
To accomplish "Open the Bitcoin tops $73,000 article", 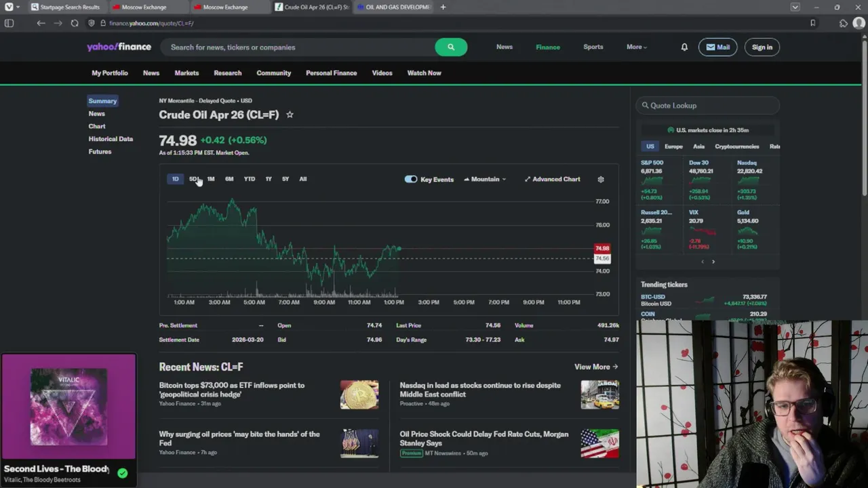I will click(232, 390).
